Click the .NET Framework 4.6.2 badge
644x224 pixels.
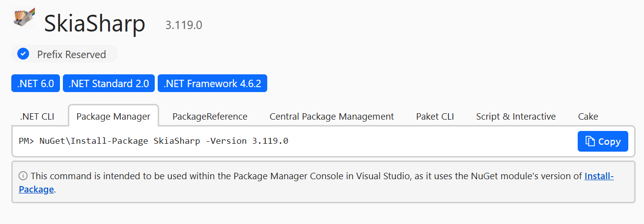point(212,84)
